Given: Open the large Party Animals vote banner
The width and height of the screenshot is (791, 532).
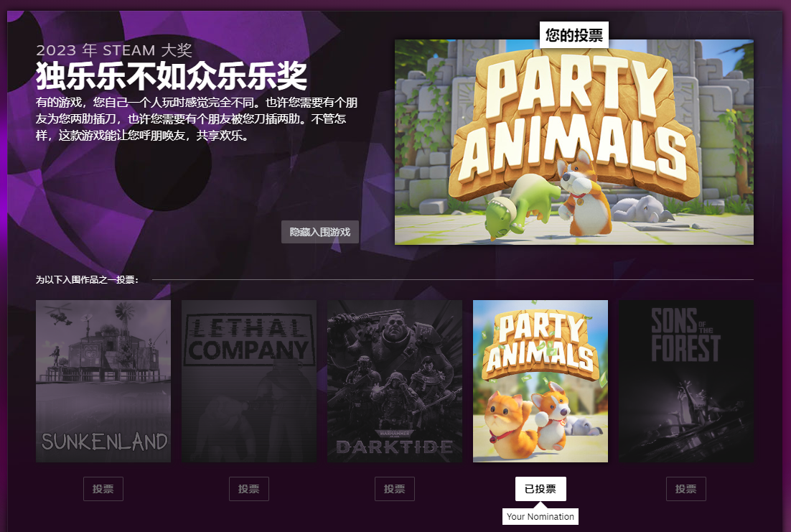Looking at the screenshot, I should pos(574,142).
